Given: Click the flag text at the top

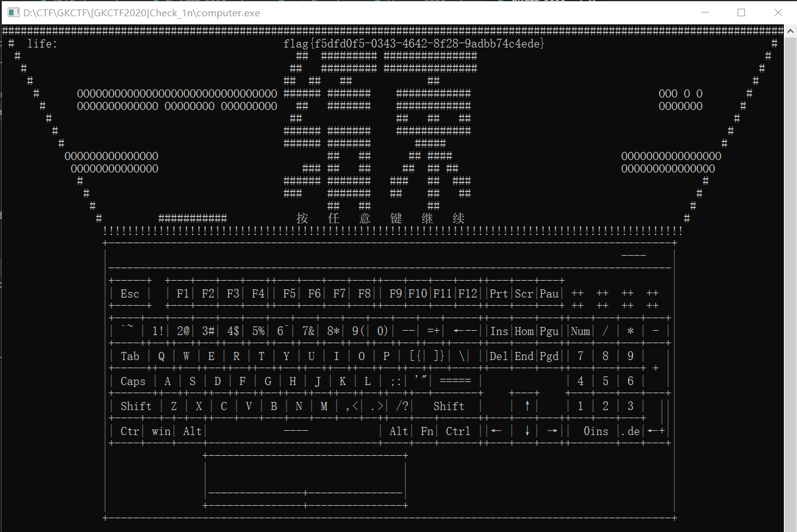Looking at the screenshot, I should pos(414,44).
